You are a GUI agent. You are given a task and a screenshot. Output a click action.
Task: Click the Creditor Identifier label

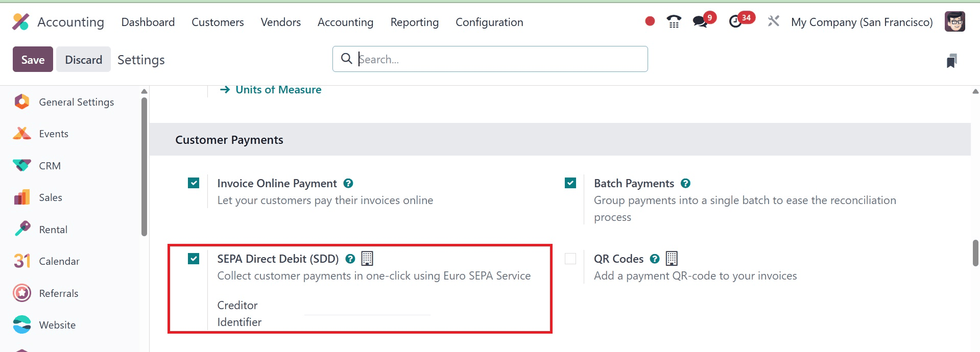(x=240, y=313)
